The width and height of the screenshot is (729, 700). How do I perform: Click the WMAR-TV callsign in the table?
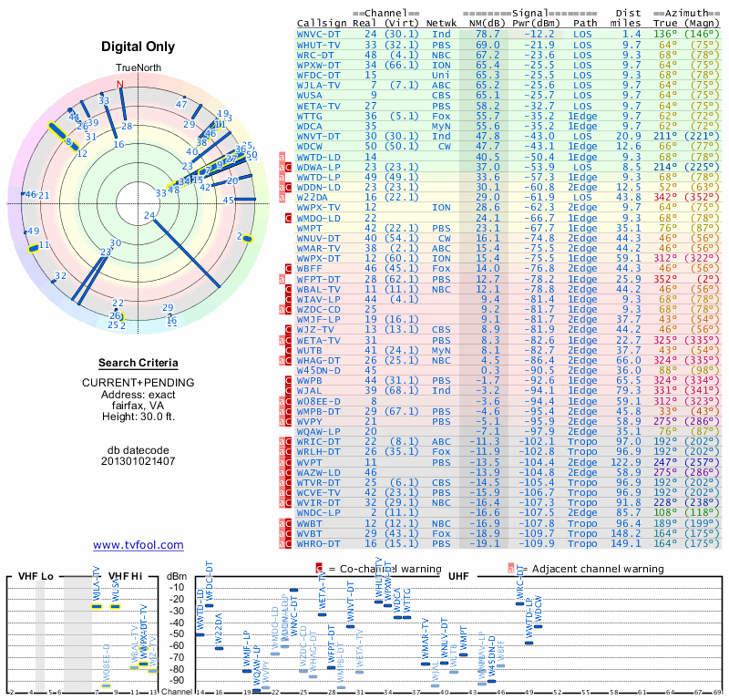[318, 249]
